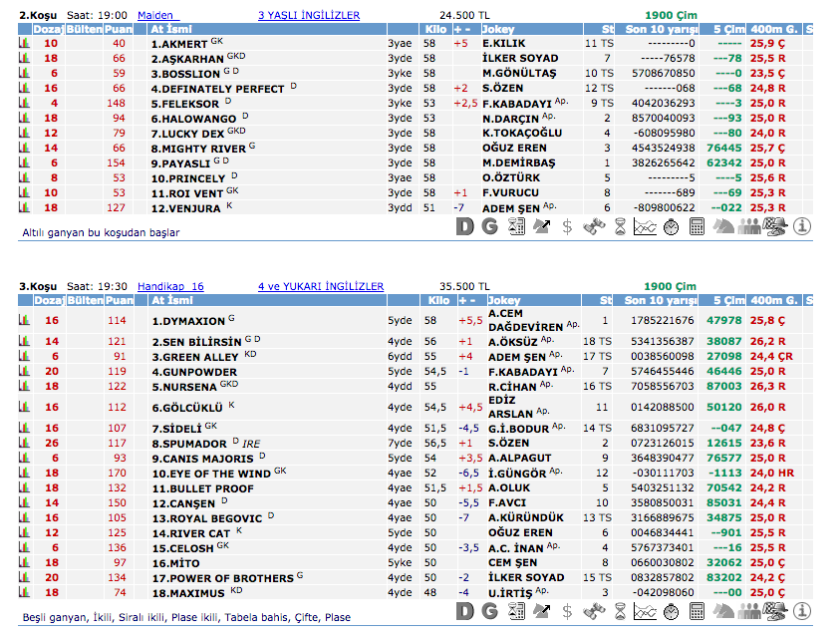Open the Maiden race type link
This screenshot has width=840, height=637.
(x=156, y=16)
